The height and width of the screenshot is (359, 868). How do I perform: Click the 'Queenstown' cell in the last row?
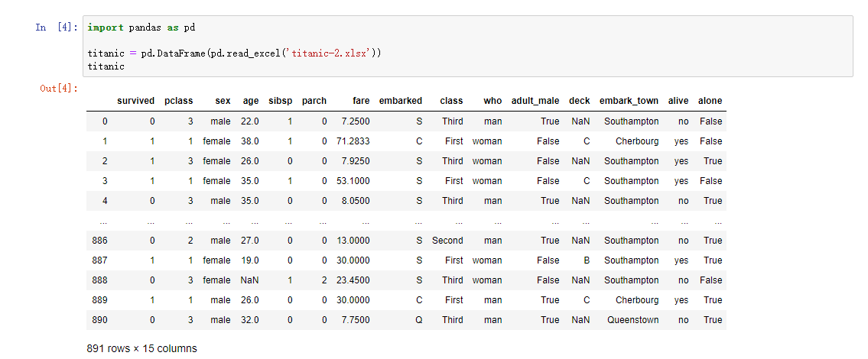632,320
